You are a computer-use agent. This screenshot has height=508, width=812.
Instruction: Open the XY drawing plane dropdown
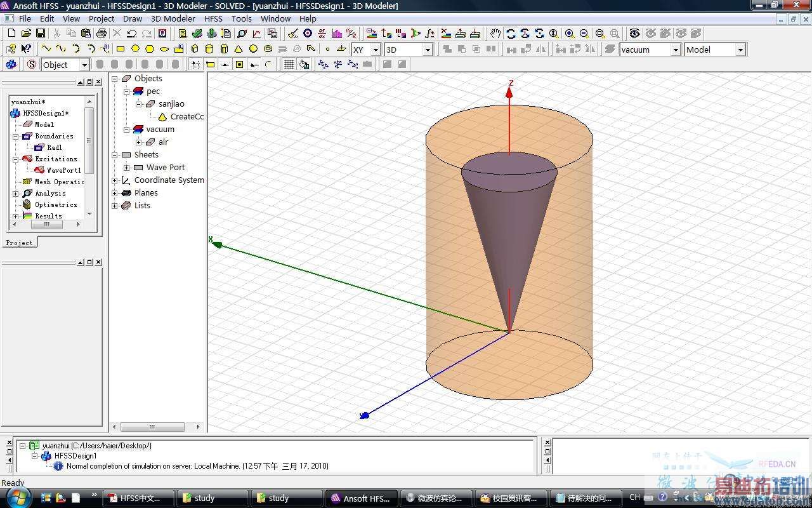click(x=375, y=50)
